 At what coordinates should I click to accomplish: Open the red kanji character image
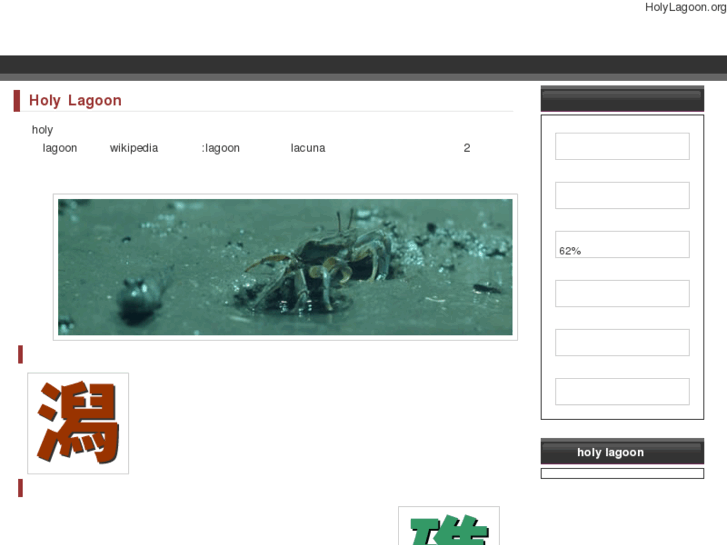(x=78, y=423)
